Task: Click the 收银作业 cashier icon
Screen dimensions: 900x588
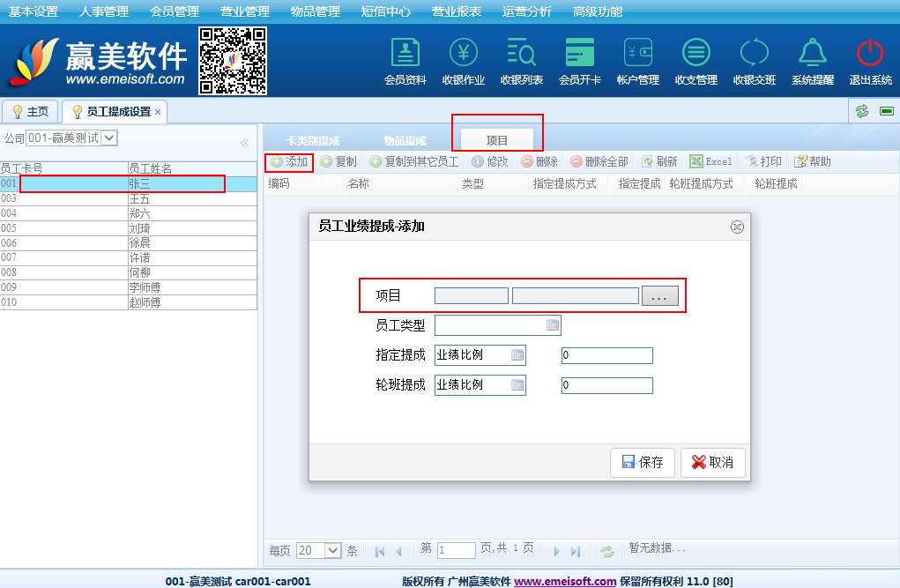Action: coord(463,61)
